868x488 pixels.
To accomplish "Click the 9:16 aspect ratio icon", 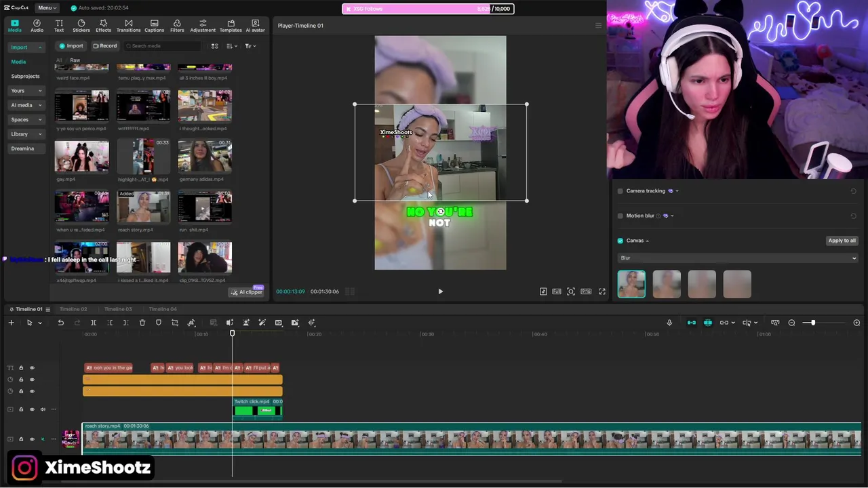I will click(586, 291).
